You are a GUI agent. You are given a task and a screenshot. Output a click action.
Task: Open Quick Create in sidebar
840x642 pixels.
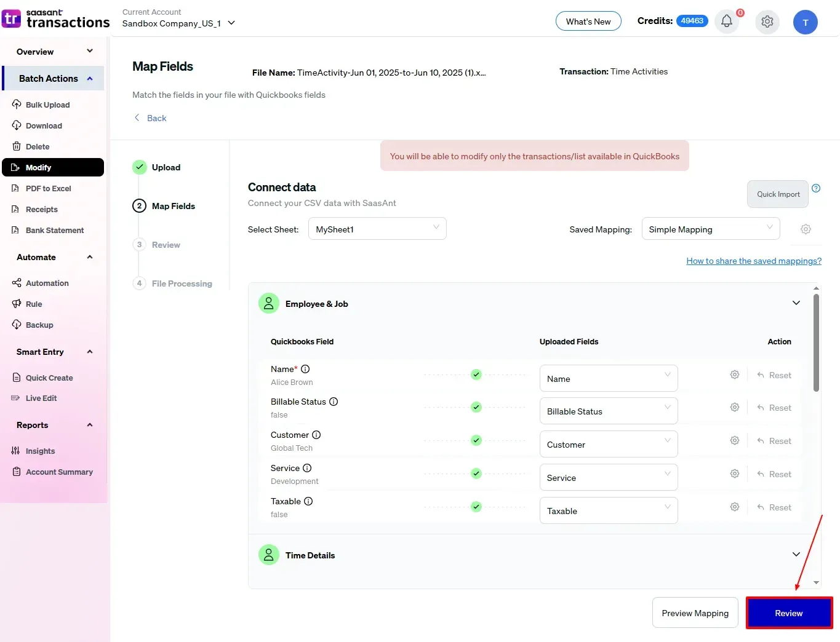point(53,378)
